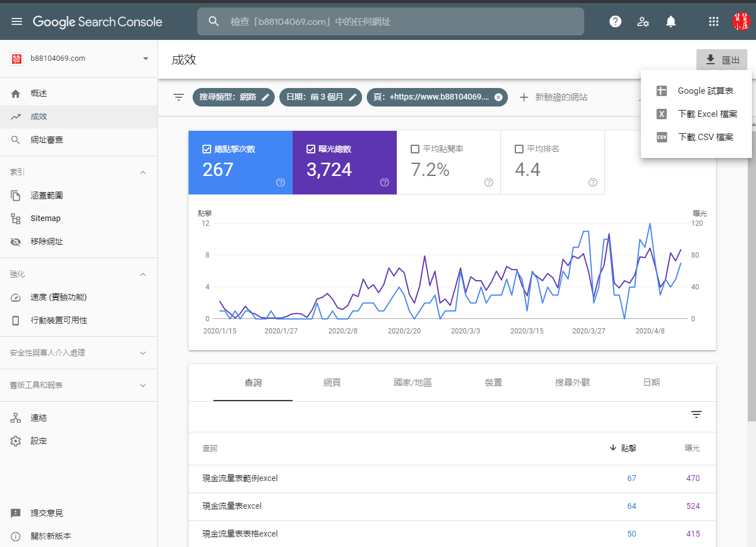Toggle 總點擊次數 total clicks checkbox

click(x=206, y=149)
